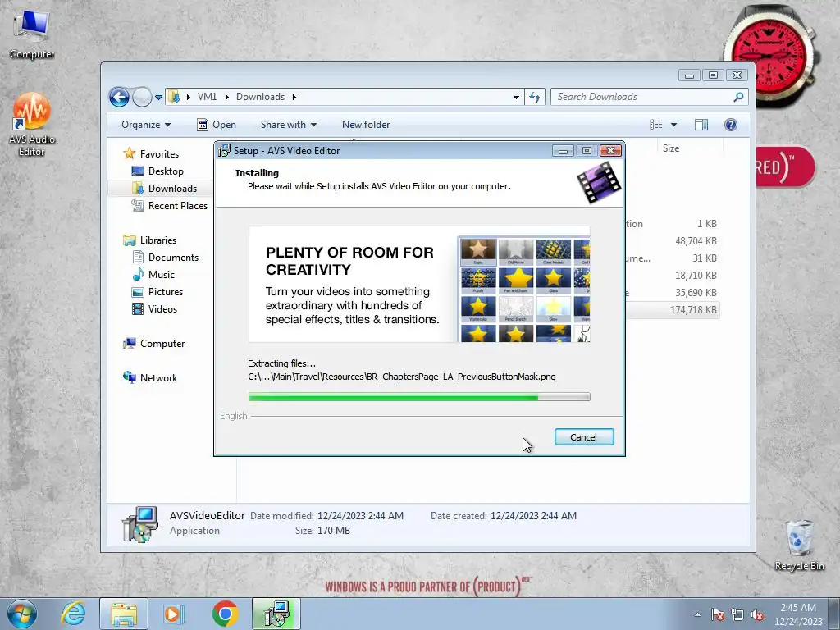The width and height of the screenshot is (840, 630).
Task: Expand the view options dropdown arrow
Action: click(x=674, y=125)
